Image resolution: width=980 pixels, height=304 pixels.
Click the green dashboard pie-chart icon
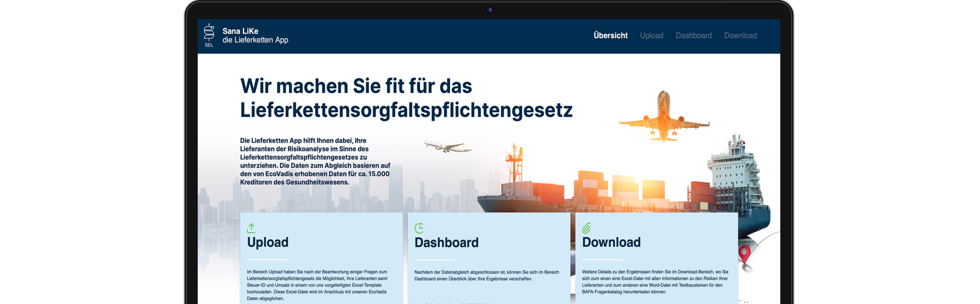419,228
